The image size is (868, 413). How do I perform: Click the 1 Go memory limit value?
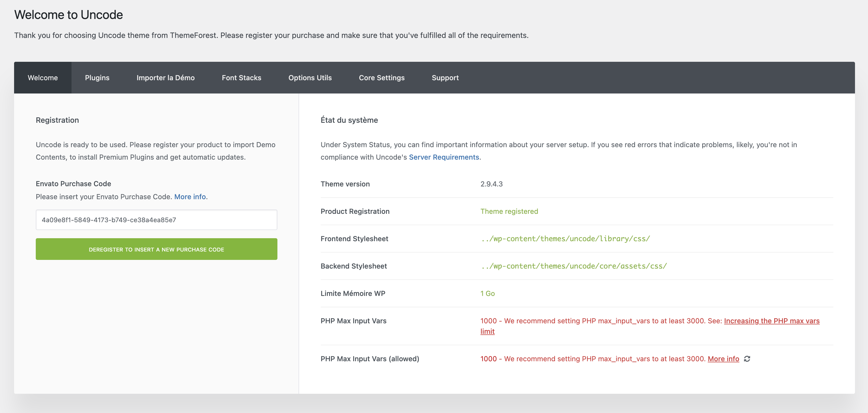click(x=488, y=293)
